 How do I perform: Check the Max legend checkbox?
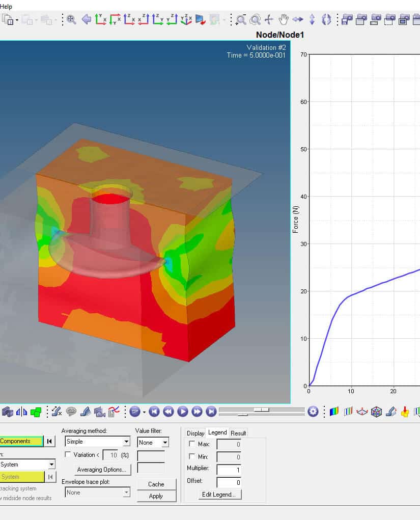[191, 444]
